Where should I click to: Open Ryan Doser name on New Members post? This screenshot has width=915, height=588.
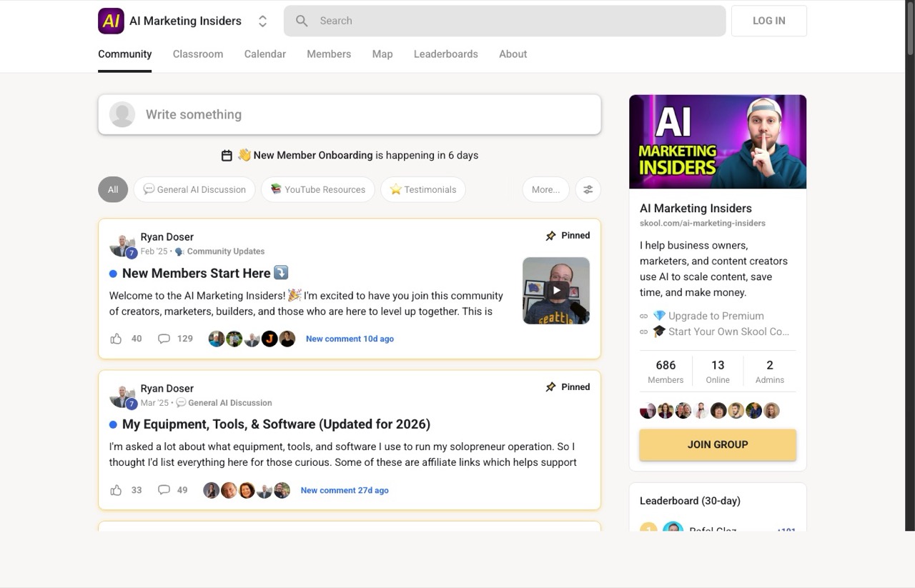click(167, 237)
